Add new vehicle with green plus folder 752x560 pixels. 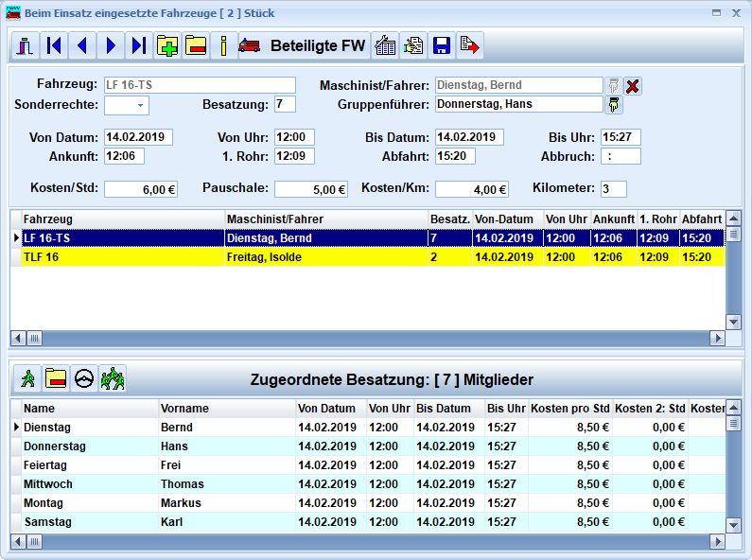[166, 46]
